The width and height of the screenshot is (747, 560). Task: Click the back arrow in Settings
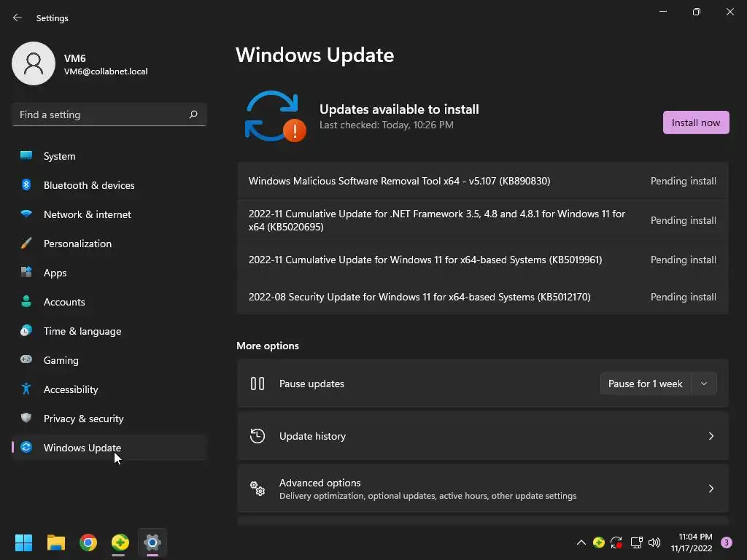[x=18, y=17]
